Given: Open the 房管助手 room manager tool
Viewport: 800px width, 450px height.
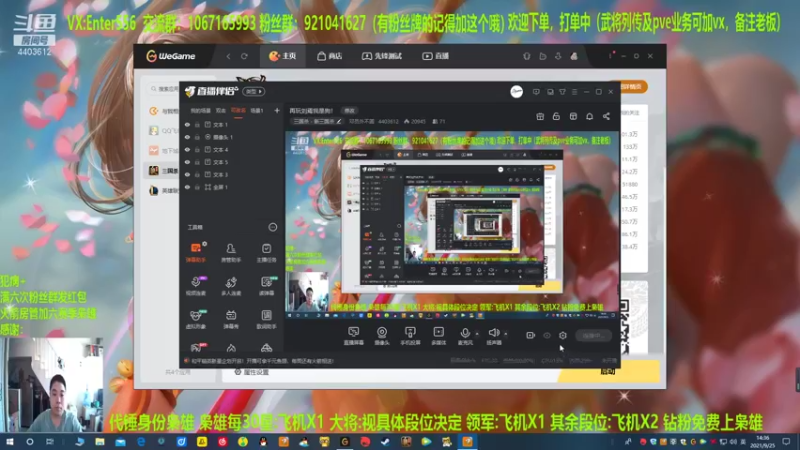Looking at the screenshot, I should [x=231, y=253].
